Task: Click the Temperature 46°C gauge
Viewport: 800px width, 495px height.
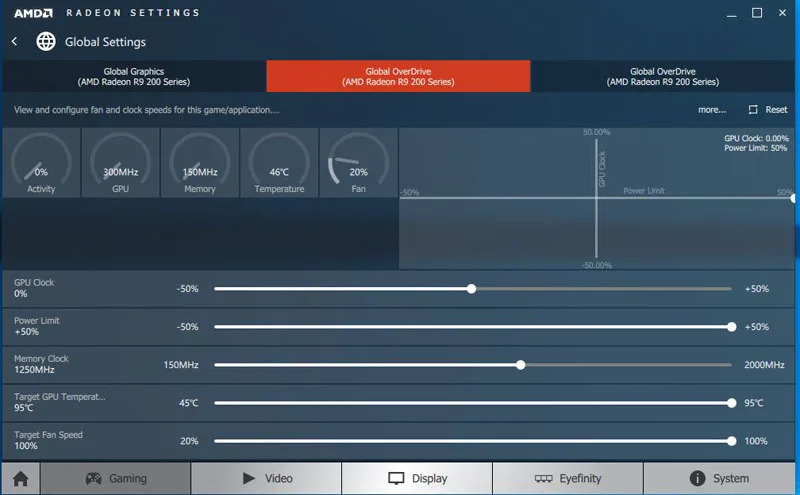Action: click(279, 164)
